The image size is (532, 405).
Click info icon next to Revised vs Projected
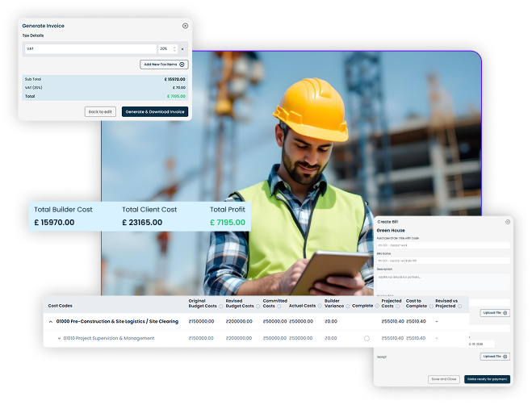459,307
